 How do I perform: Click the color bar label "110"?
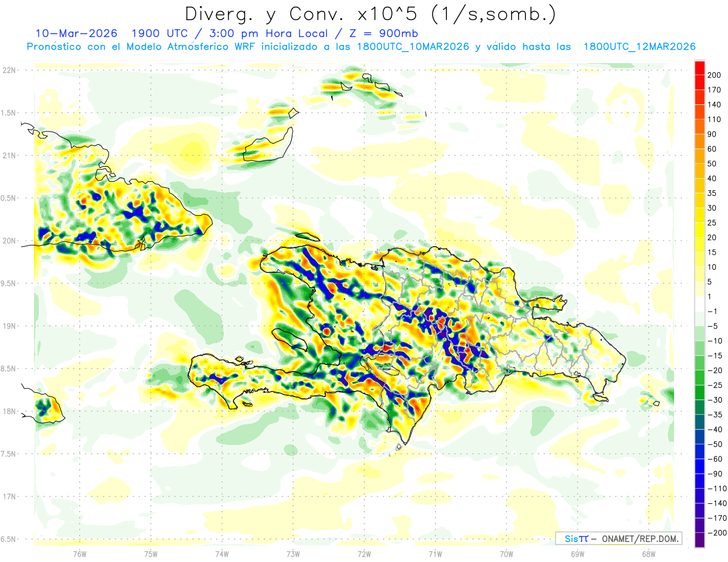pyautogui.click(x=715, y=119)
